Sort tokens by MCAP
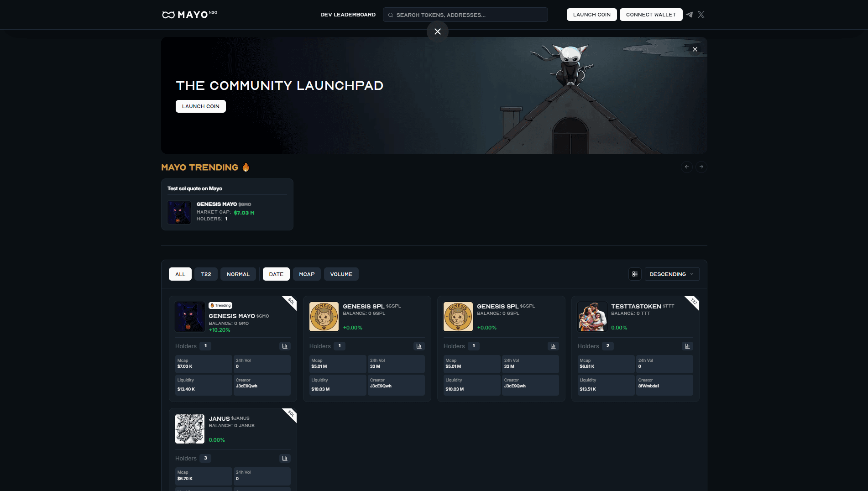868x491 pixels. (x=307, y=274)
